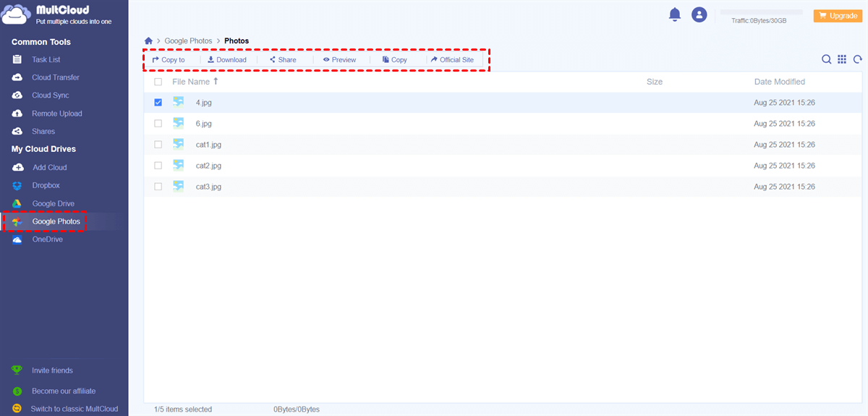Viewport: 868px width, 416px height.
Task: Sort by Date Modified column header
Action: tap(780, 82)
